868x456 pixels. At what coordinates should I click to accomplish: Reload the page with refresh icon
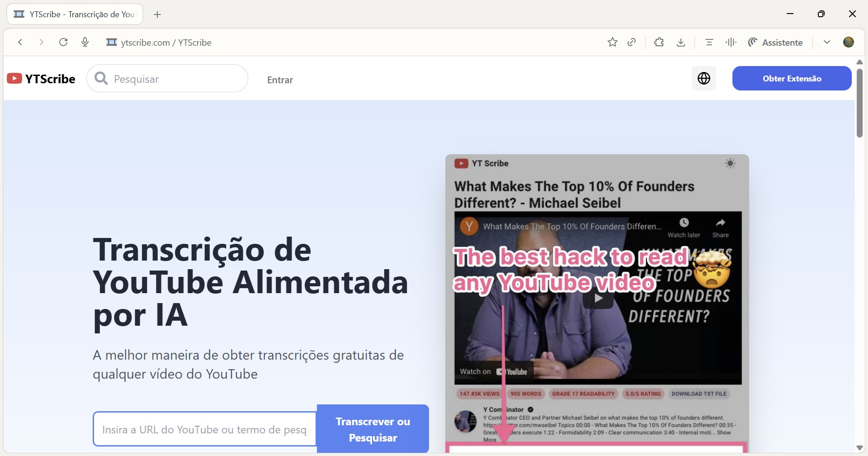click(x=63, y=42)
